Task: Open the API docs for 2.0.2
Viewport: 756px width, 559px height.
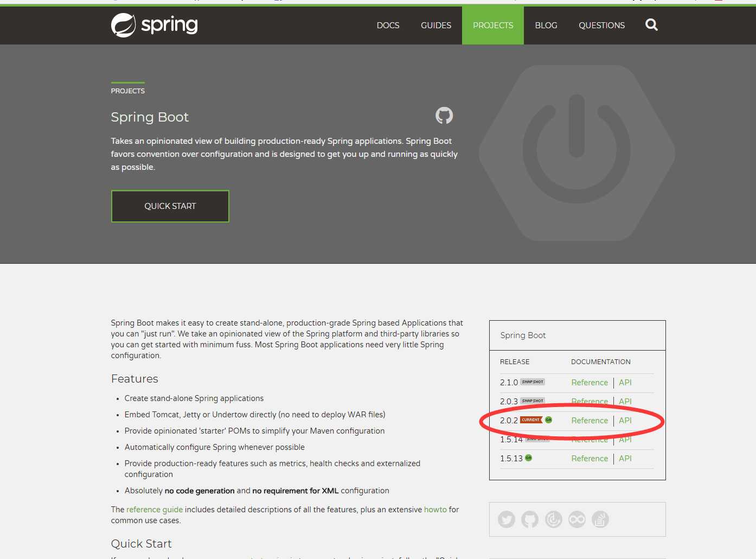Action: (625, 421)
